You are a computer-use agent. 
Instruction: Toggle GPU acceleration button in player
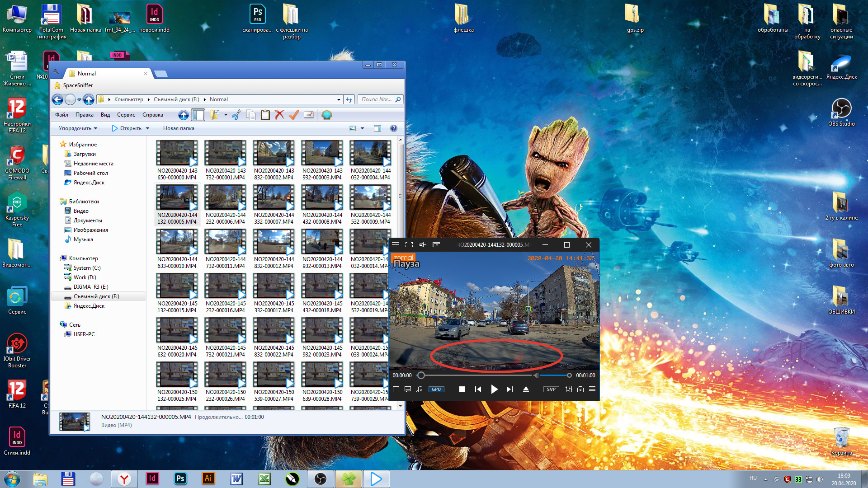click(x=436, y=389)
